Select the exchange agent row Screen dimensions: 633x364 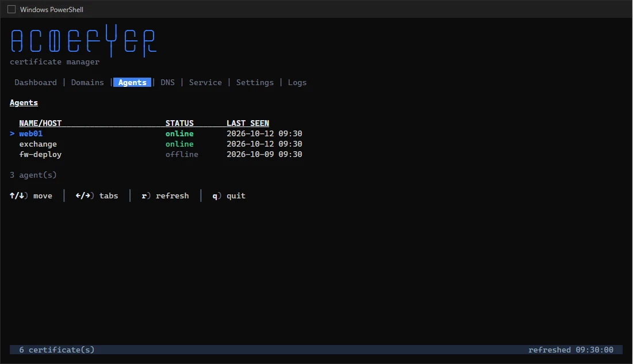156,144
